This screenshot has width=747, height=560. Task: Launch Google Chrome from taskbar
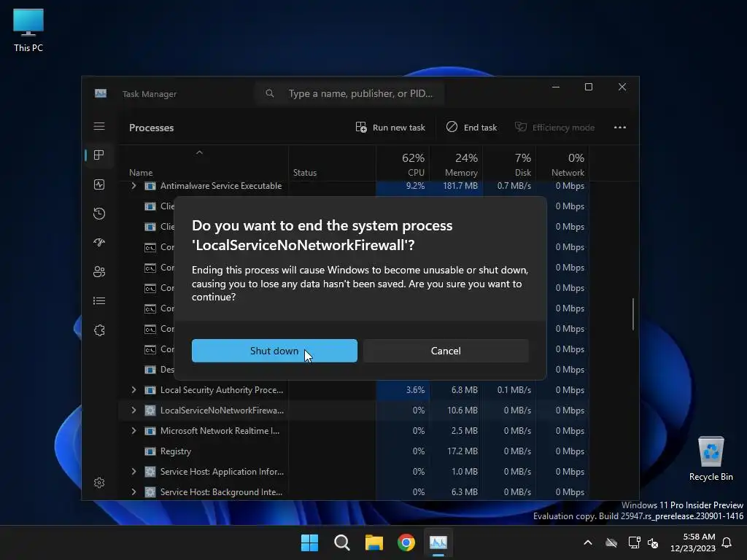[406, 542]
